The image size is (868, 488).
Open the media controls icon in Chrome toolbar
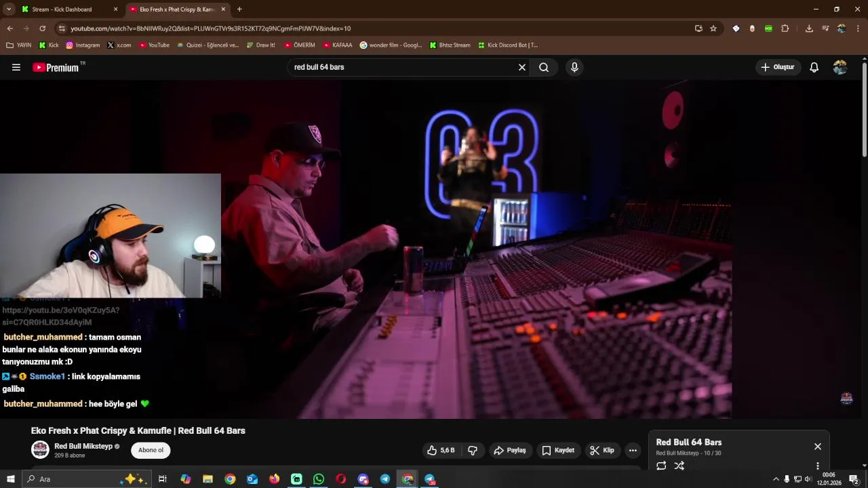(825, 28)
